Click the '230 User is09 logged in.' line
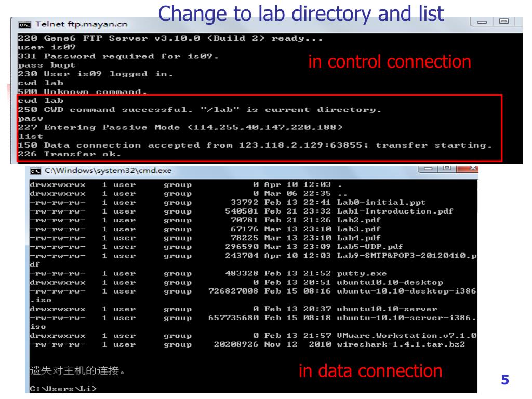This screenshot has height=399, width=532. coord(96,74)
